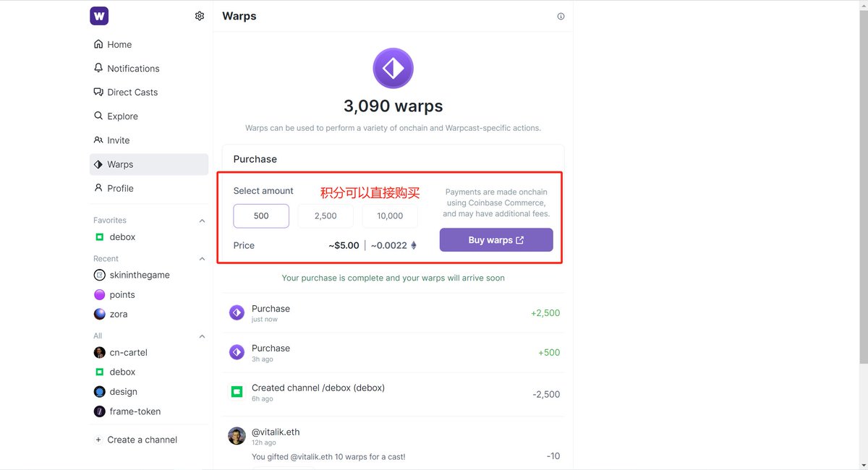Screen dimensions: 868x470
Task: Click the warps icon on '3h ago' Purchase
Action: (237, 352)
